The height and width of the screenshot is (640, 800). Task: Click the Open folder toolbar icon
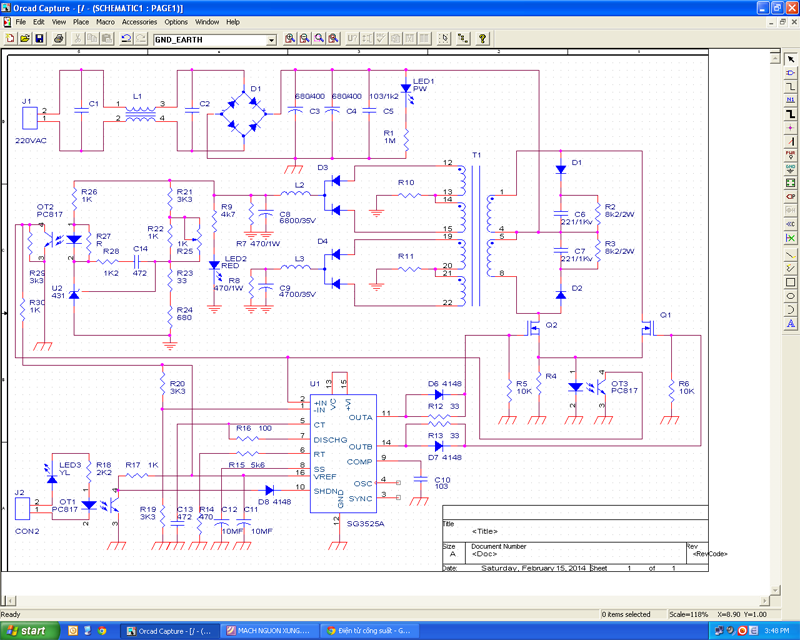(x=24, y=38)
